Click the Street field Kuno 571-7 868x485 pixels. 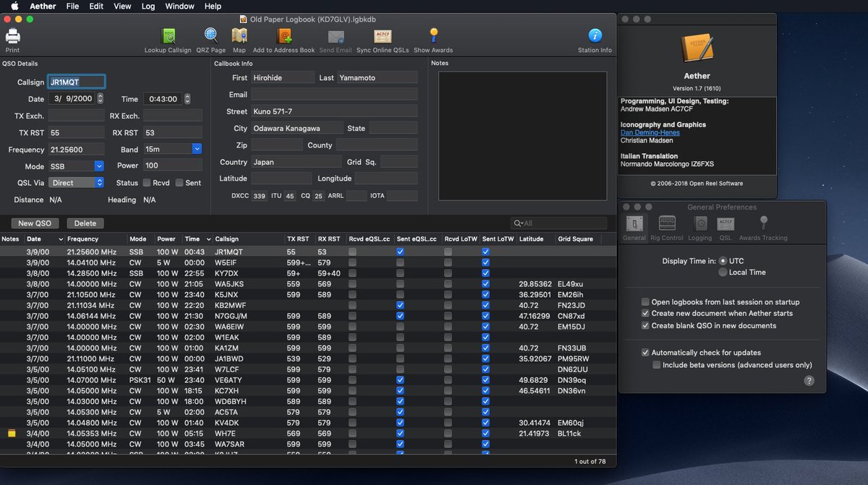click(x=334, y=111)
